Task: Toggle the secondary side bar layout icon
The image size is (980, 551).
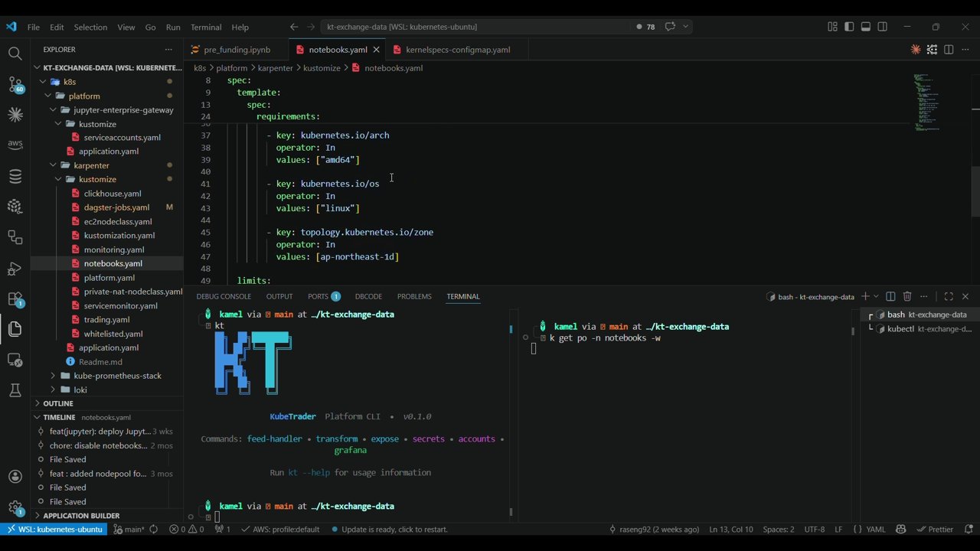Action: point(883,27)
